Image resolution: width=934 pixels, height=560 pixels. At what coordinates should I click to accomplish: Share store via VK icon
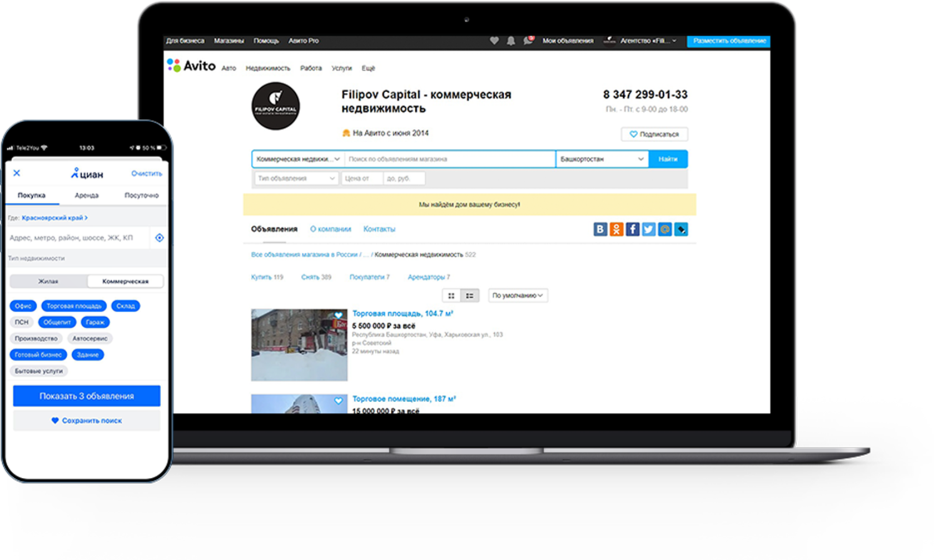tap(600, 229)
